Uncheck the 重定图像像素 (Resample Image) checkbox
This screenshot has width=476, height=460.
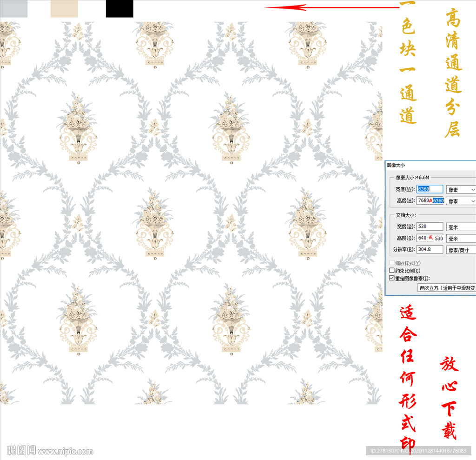(x=392, y=278)
